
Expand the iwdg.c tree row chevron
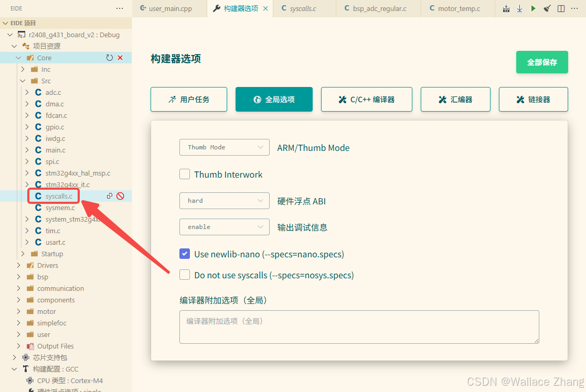[27, 138]
